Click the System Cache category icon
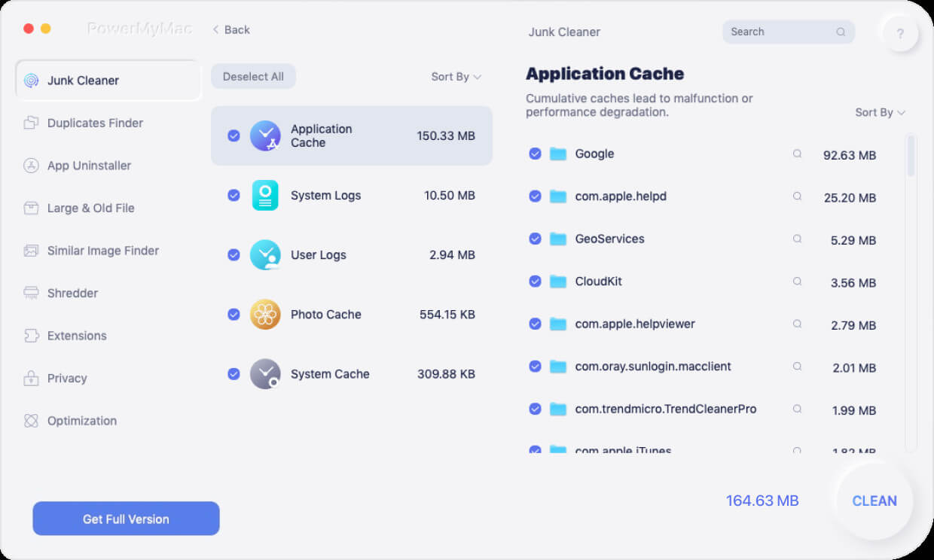The image size is (934, 560). click(265, 373)
